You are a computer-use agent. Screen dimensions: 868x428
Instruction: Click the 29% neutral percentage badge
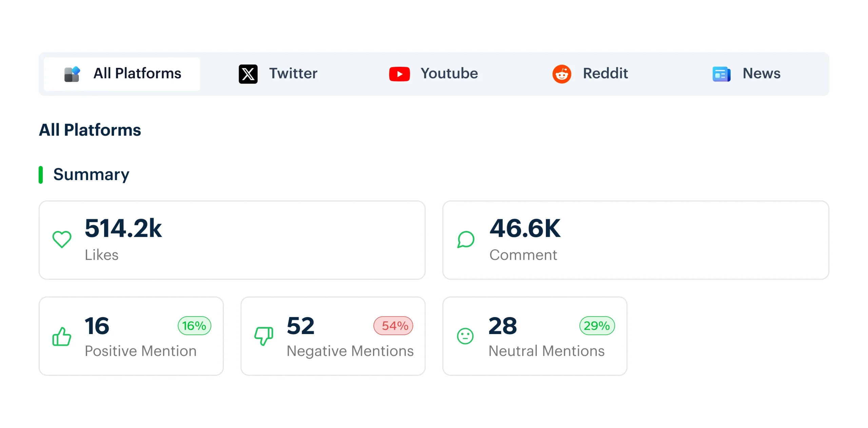click(597, 326)
